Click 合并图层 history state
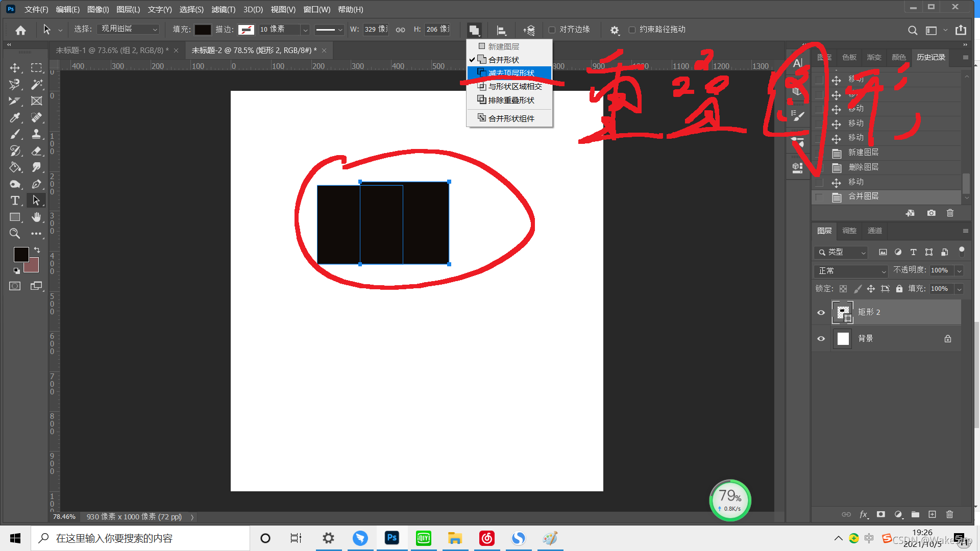 tap(863, 196)
